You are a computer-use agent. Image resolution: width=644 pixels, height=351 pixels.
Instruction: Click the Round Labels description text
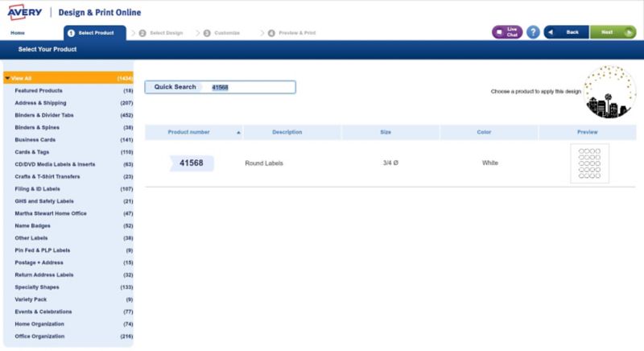coord(264,163)
